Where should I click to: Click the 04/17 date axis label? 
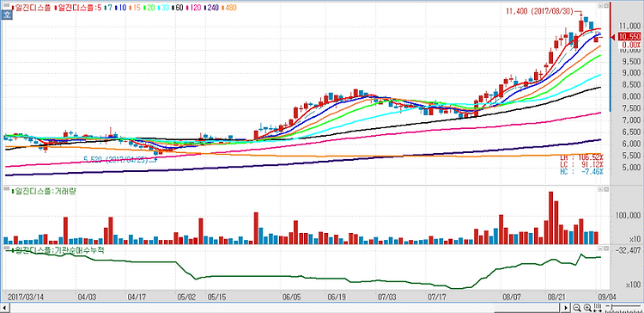click(x=137, y=296)
